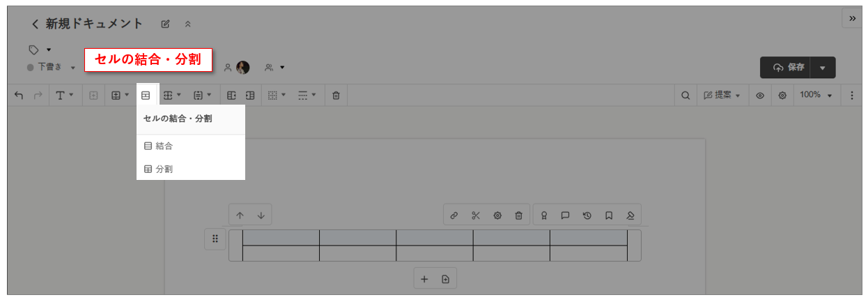
Task: Open the comment bubble icon above the table
Action: tap(566, 216)
